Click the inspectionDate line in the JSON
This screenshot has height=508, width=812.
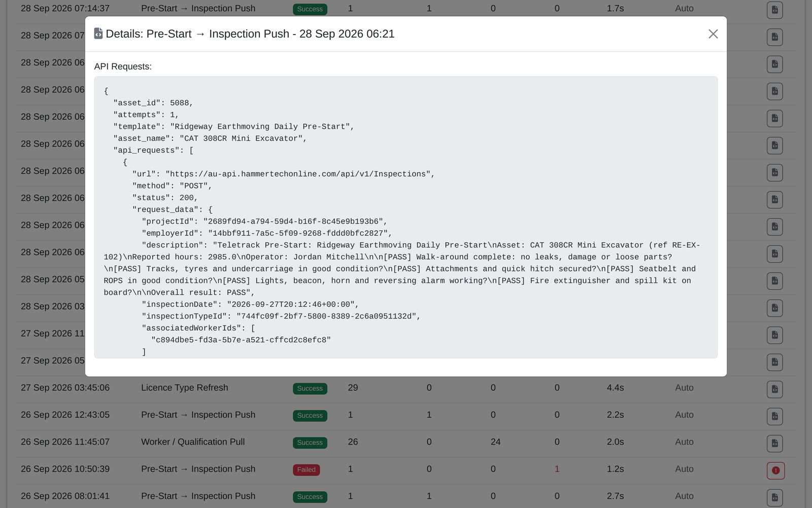pos(250,304)
